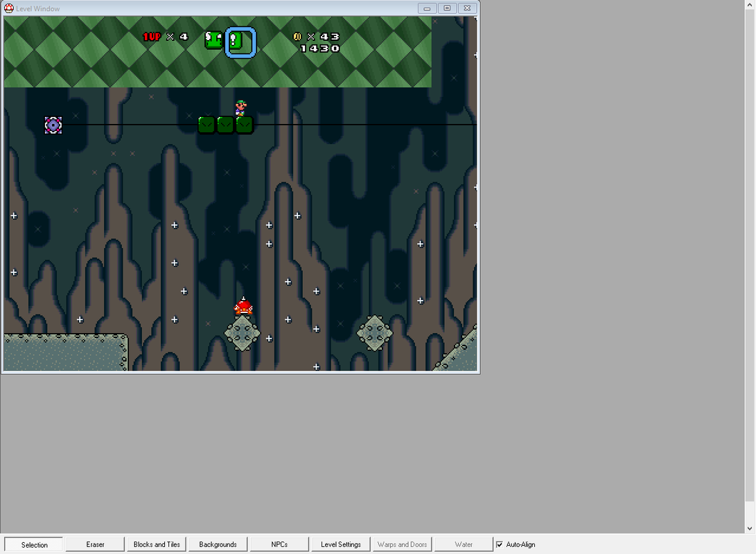This screenshot has width=756, height=554.
Task: Activate the Eraser tool button
Action: click(x=95, y=544)
